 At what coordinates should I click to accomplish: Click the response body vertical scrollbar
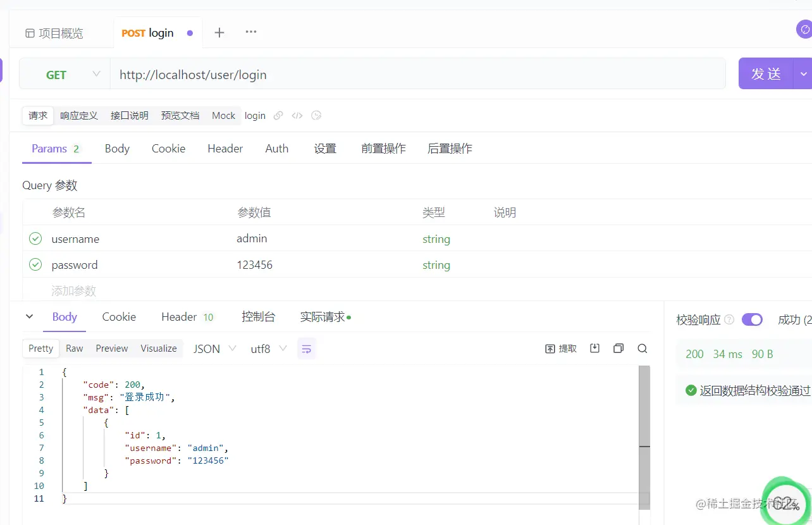tap(644, 437)
